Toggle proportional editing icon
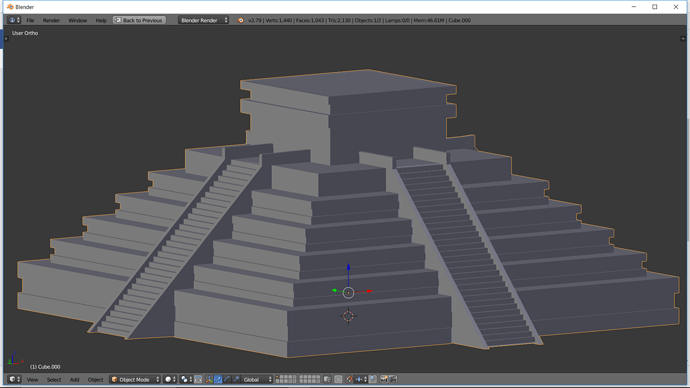Viewport: 690px width, 388px height. pos(338,379)
